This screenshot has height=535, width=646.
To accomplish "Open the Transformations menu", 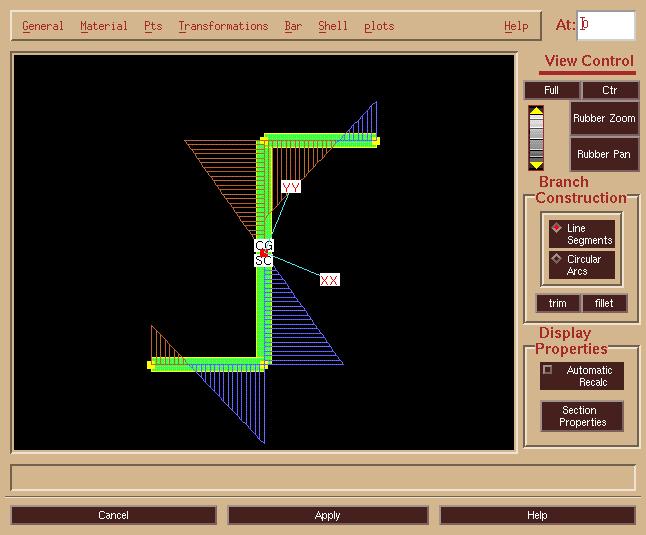I will (x=223, y=26).
